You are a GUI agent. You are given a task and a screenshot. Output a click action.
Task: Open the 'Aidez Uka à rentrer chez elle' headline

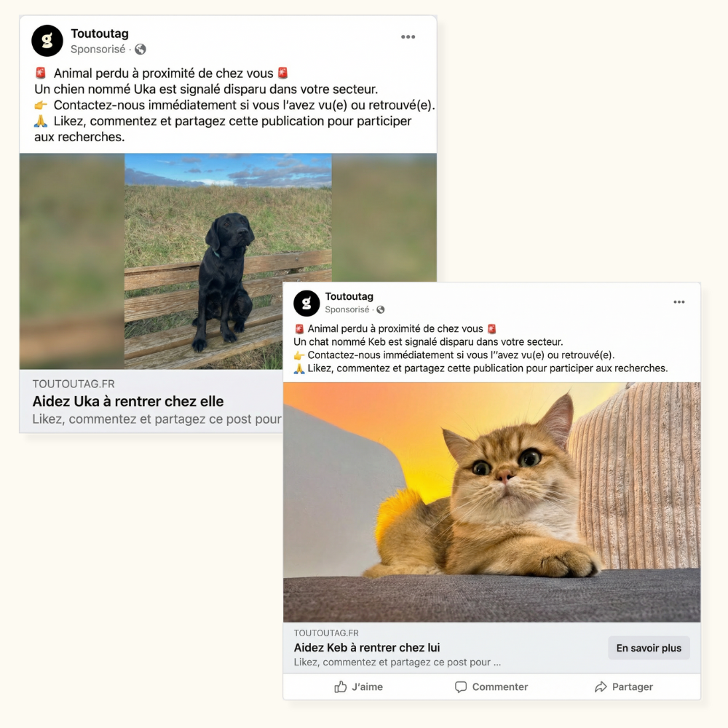[x=128, y=401]
